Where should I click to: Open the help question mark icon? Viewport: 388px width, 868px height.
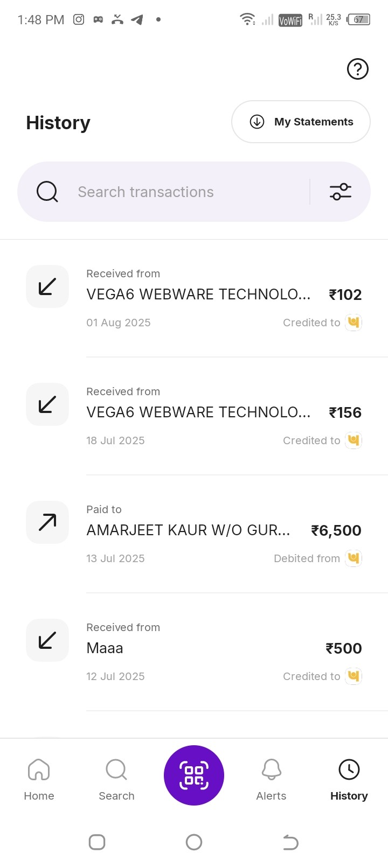(x=357, y=69)
